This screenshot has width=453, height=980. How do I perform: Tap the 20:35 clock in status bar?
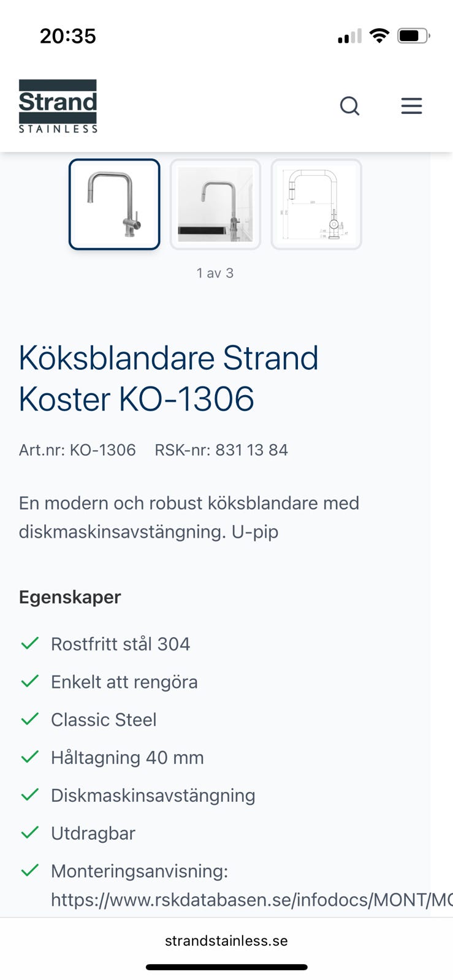pos(68,36)
